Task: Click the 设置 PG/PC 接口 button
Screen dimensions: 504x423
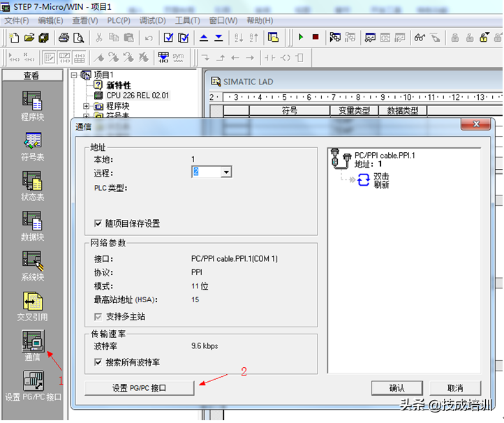Action: [139, 388]
